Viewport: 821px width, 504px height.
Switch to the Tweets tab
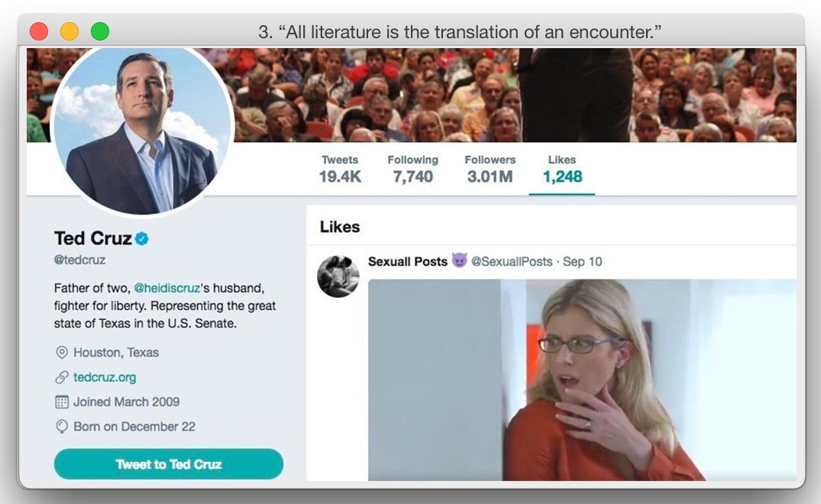click(x=340, y=169)
